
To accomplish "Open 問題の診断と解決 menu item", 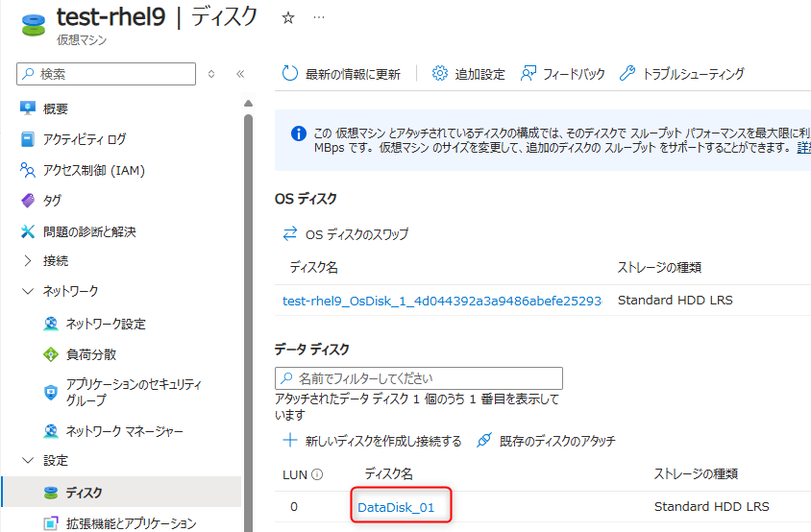I will 89,231.
